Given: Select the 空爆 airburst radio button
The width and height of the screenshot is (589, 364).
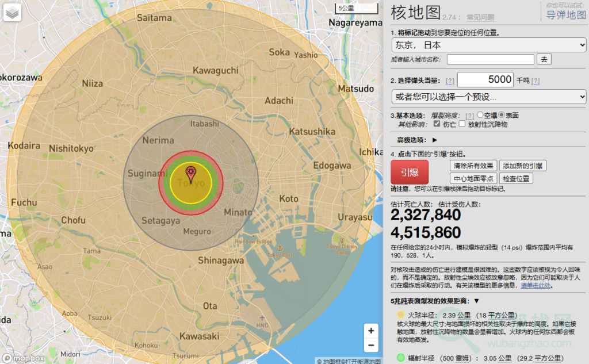Looking at the screenshot, I should [x=480, y=115].
